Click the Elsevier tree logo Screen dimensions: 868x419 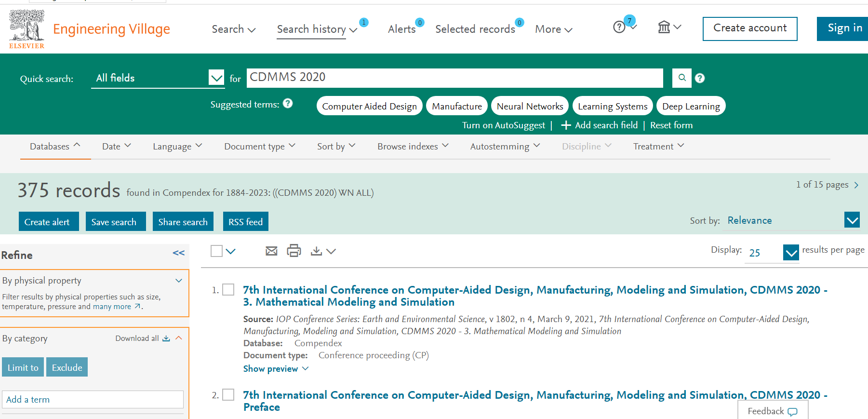(27, 29)
